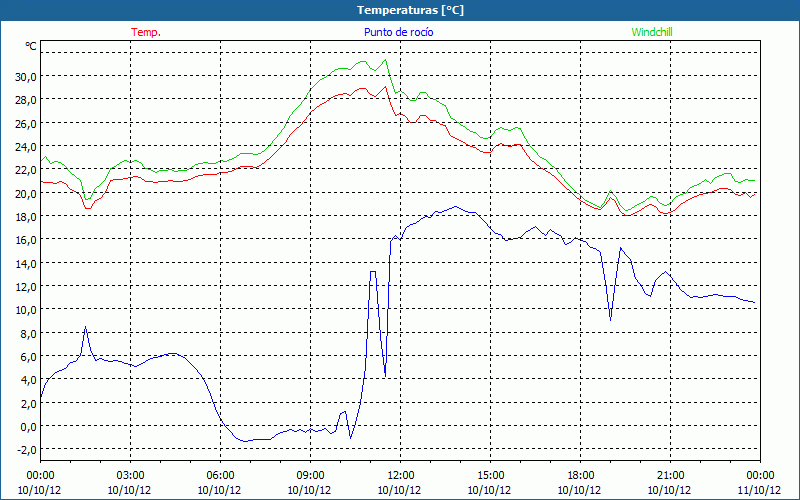Image resolution: width=800 pixels, height=500 pixels.
Task: Click the '15:00' time axis label
Action: click(490, 476)
